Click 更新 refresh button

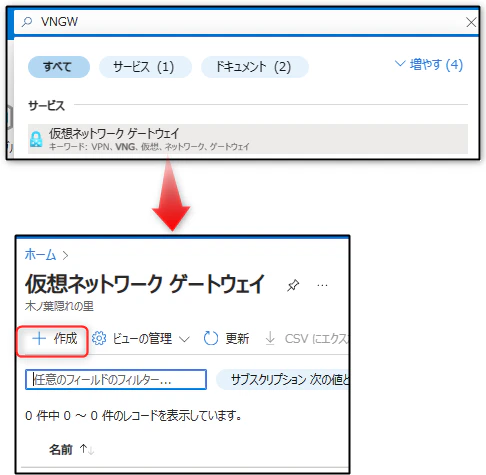tap(226, 339)
